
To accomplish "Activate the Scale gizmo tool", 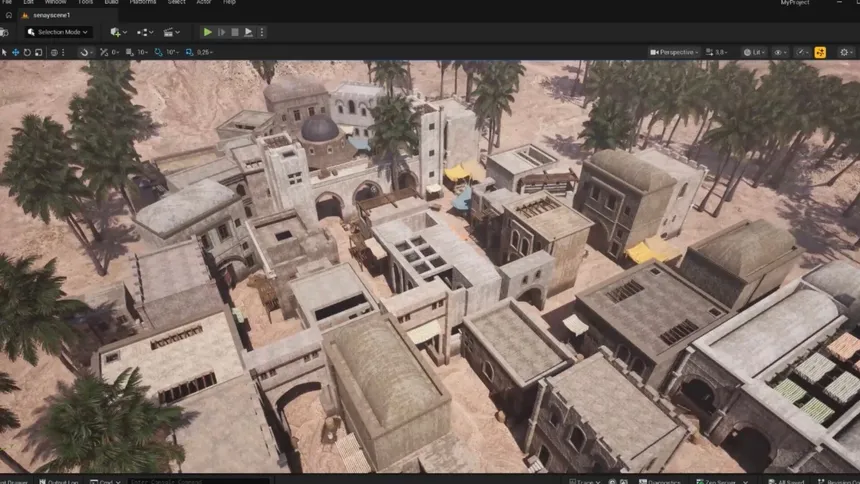I will click(x=38, y=52).
